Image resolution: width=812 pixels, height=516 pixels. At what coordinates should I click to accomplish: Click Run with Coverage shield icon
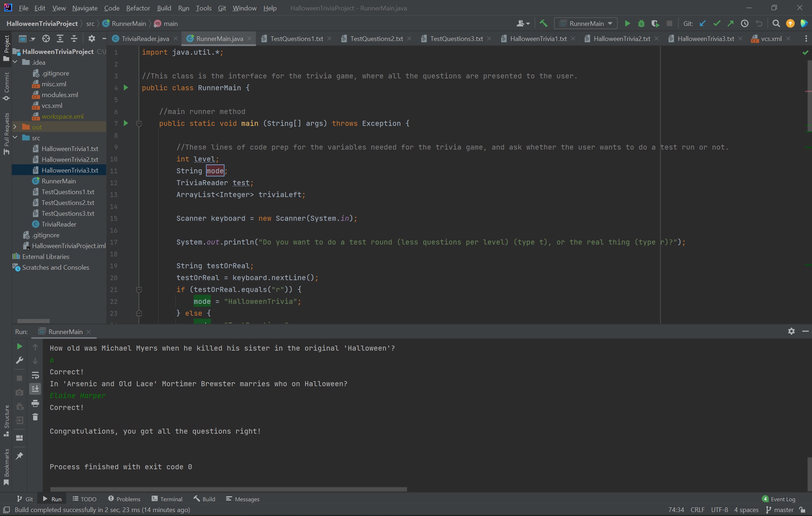click(655, 24)
